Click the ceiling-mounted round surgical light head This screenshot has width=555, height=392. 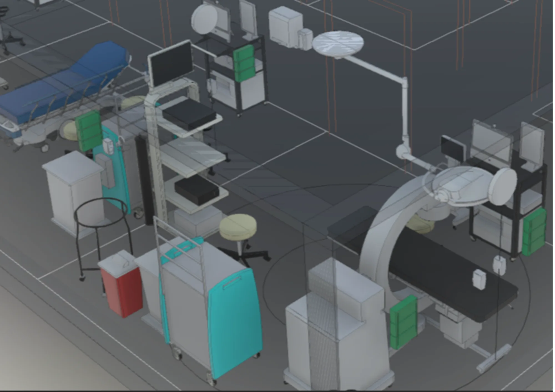coord(338,44)
